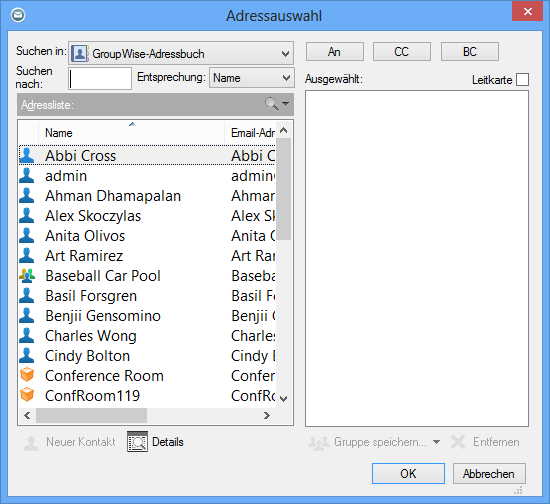
Task: Enable the Leitkarte checkbox
Action: (x=522, y=80)
